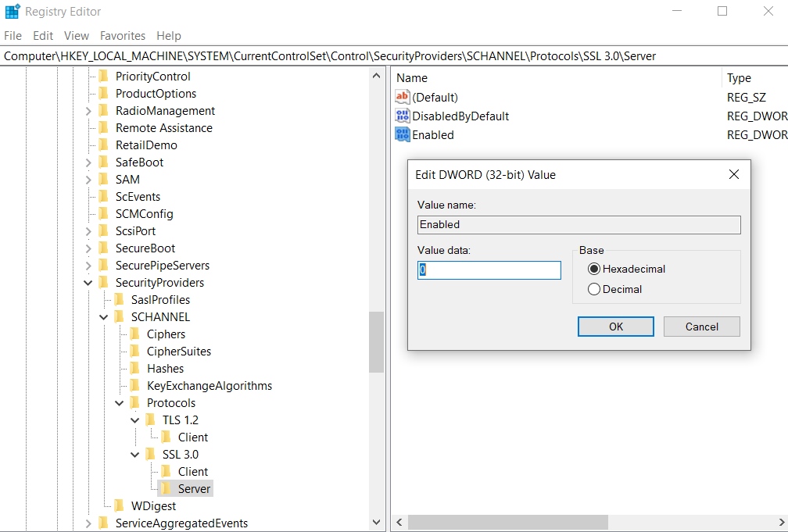
Task: Click the tree pane vertical scrollbar thumb
Action: 376,341
